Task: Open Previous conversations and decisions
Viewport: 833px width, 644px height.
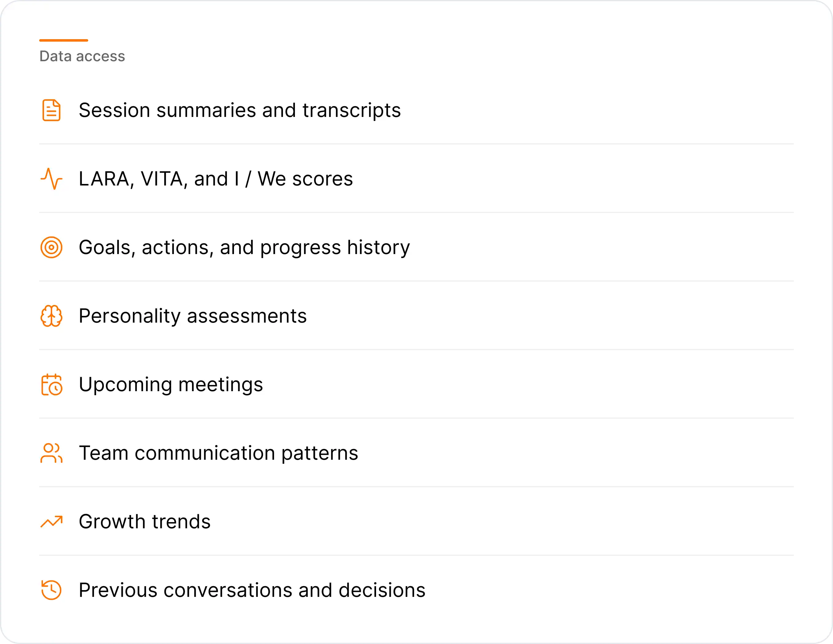Action: coord(252,590)
